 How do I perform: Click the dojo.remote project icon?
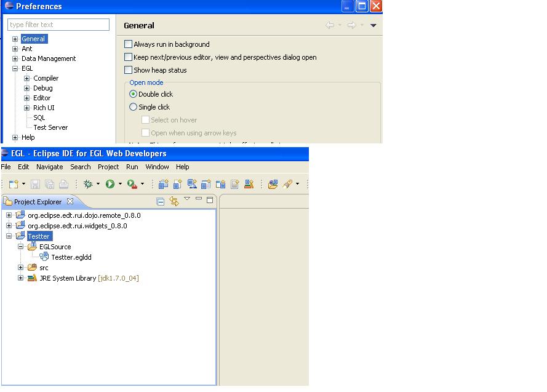pos(20,215)
